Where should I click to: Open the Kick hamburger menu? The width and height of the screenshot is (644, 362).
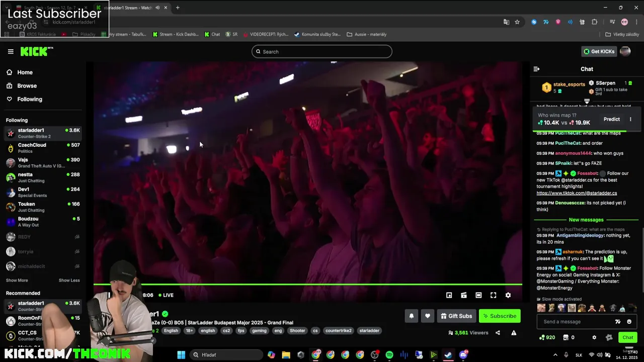pos(11,51)
